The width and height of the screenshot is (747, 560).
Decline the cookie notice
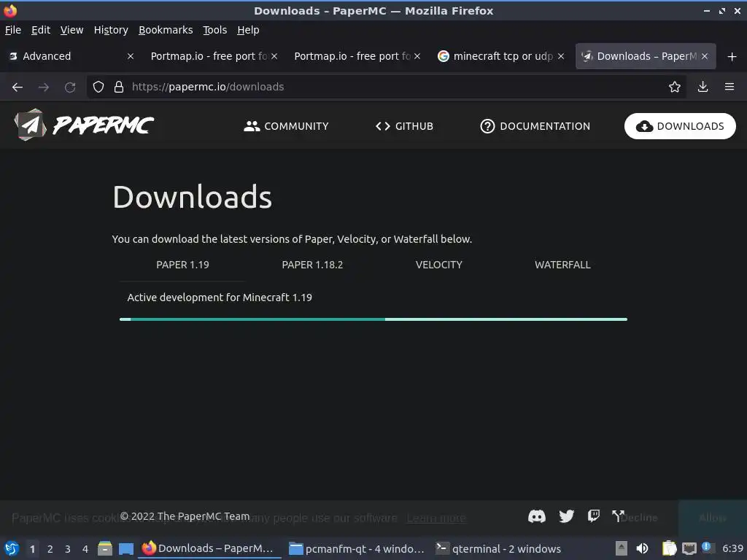pyautogui.click(x=639, y=518)
